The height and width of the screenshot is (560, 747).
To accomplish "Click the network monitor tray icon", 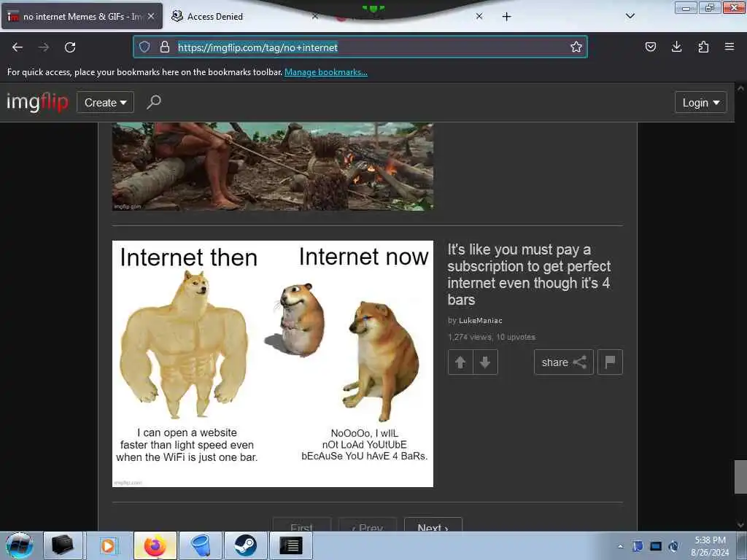I will pyautogui.click(x=656, y=546).
